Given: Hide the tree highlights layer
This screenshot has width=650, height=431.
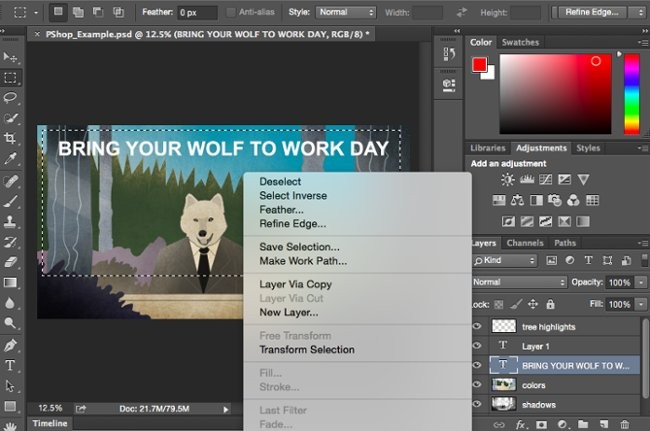Looking at the screenshot, I should [476, 327].
